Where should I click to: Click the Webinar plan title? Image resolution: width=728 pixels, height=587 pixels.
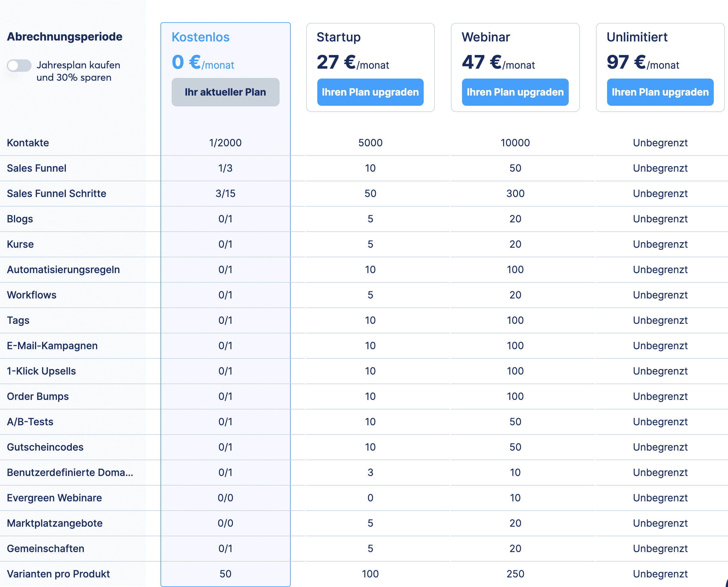[486, 37]
